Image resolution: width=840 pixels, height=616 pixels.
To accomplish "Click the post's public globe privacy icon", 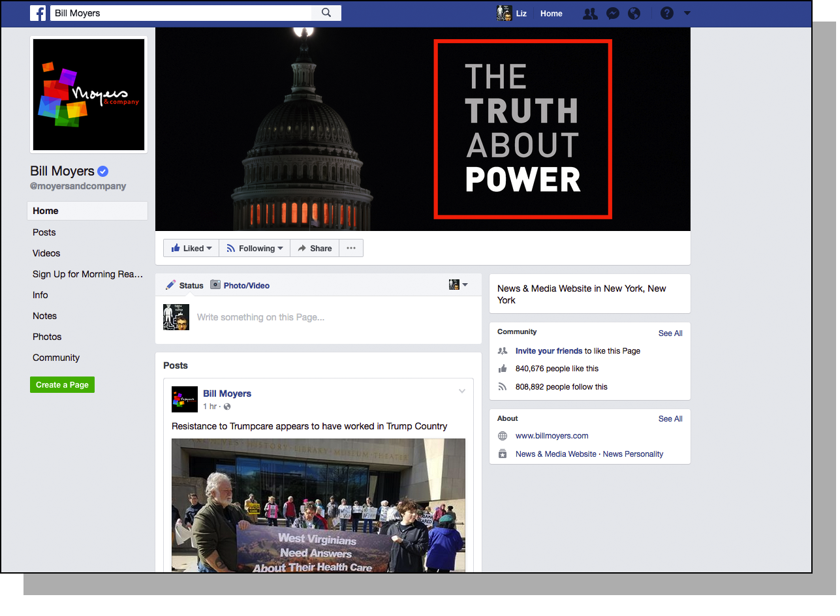I will (x=227, y=407).
